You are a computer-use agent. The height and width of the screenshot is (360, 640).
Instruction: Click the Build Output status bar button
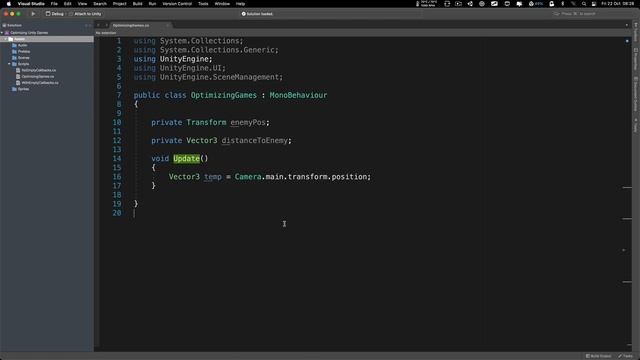point(598,356)
